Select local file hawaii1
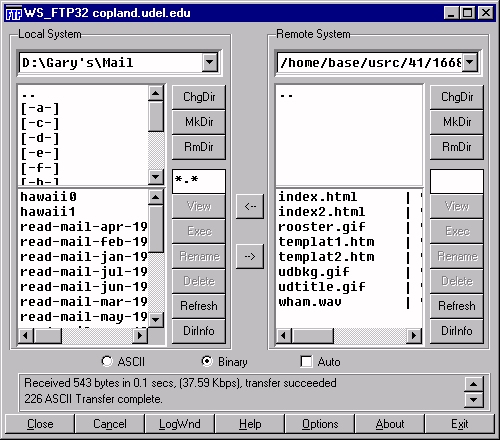The height and width of the screenshot is (440, 500). [48, 212]
